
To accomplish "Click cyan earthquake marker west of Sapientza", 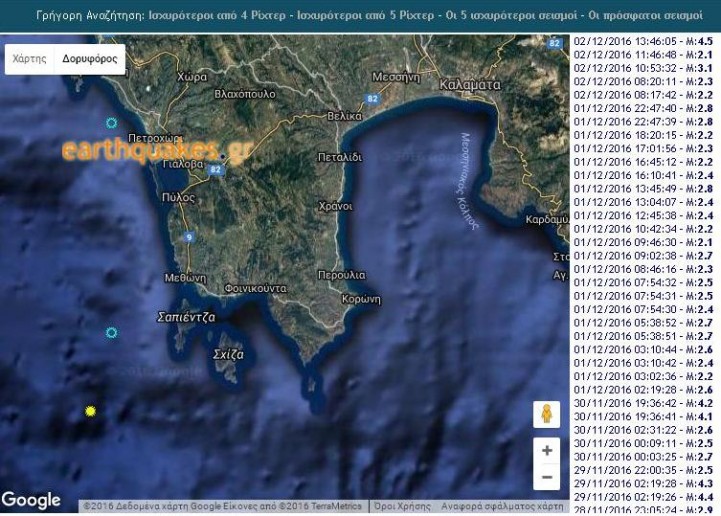I will (111, 332).
